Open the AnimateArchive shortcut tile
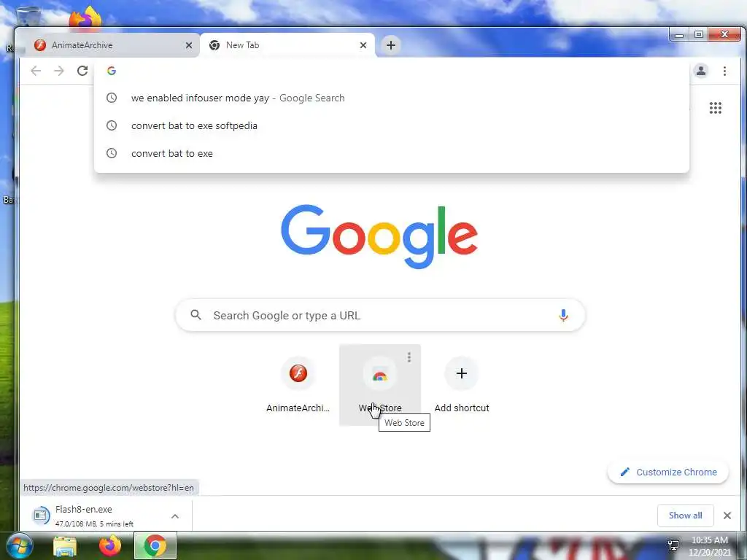 pyautogui.click(x=298, y=385)
